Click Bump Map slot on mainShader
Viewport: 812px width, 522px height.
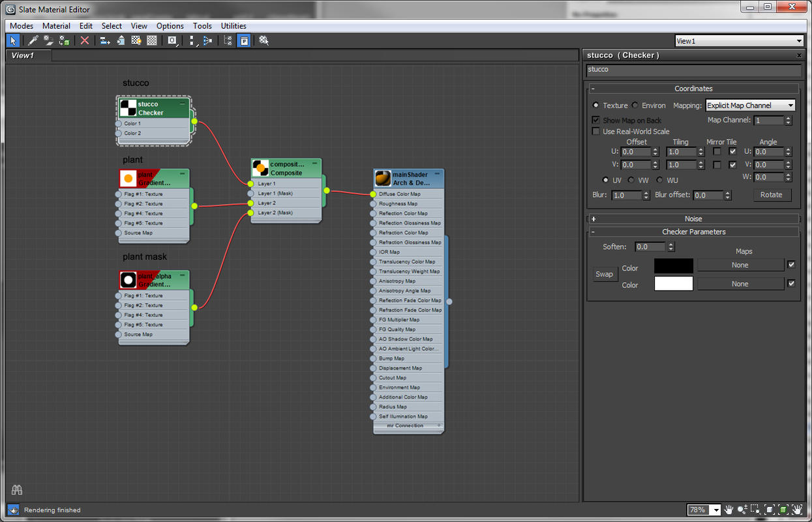[x=408, y=358]
